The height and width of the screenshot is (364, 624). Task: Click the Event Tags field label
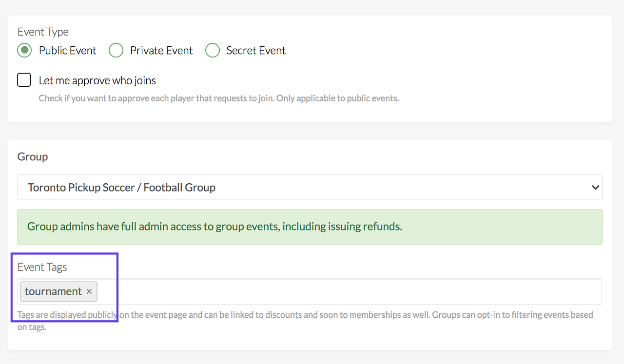pyautogui.click(x=42, y=267)
